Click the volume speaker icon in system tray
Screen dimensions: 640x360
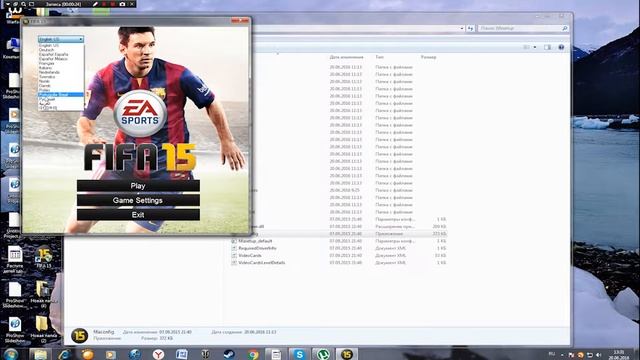[599, 355]
